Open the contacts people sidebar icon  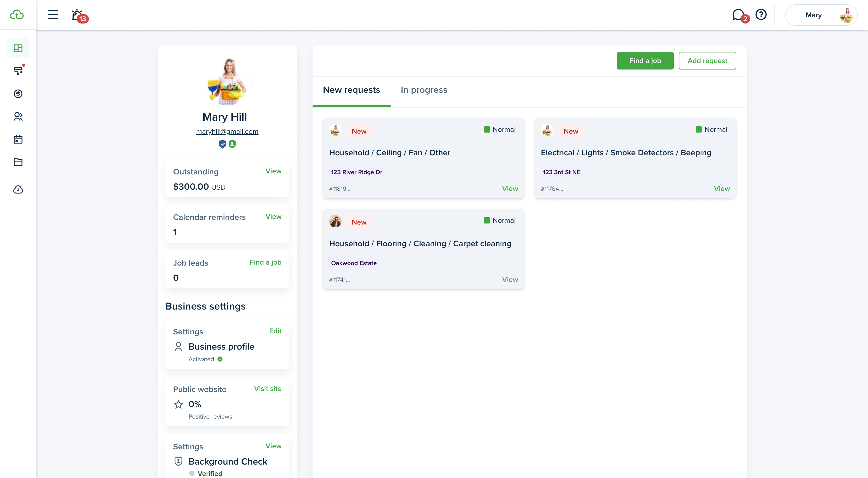coord(18,116)
